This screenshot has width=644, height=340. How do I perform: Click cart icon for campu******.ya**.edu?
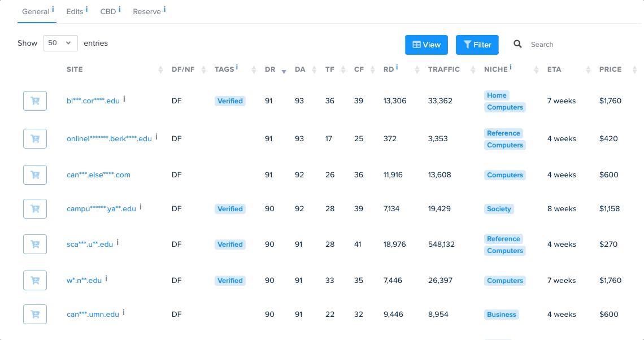(35, 209)
